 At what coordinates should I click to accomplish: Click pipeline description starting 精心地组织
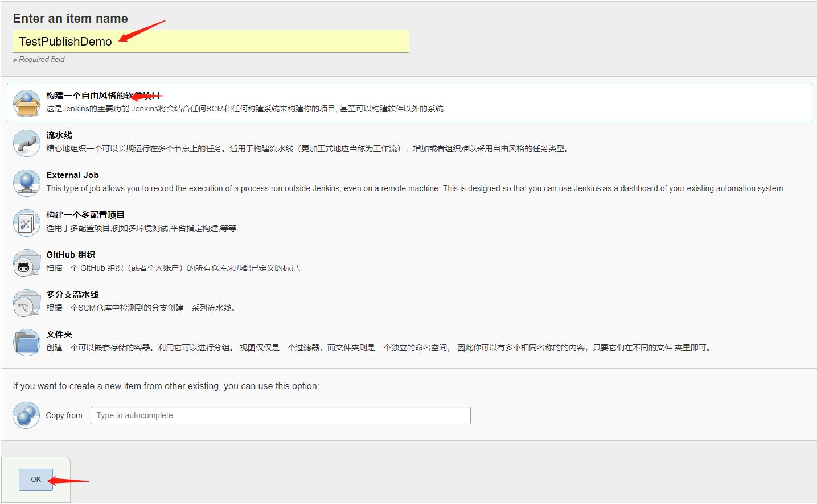[x=308, y=148]
